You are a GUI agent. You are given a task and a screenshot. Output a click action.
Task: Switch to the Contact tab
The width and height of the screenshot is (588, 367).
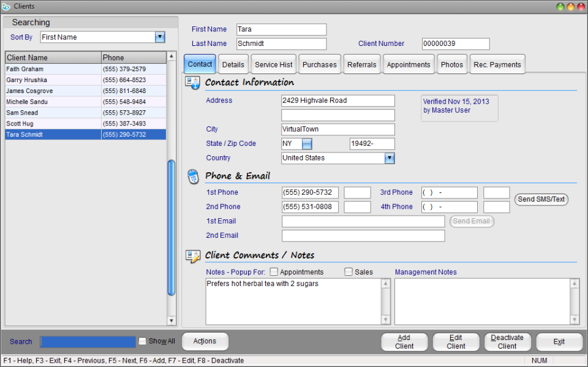200,64
